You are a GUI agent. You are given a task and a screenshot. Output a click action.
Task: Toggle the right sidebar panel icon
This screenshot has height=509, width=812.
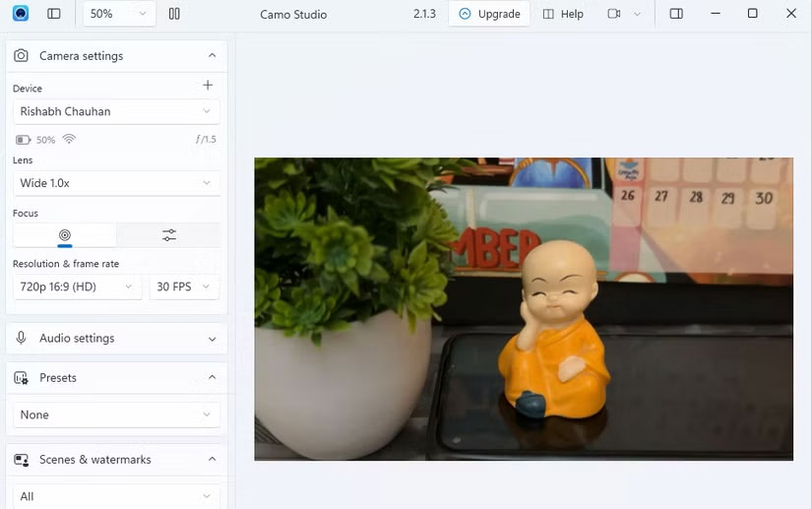pyautogui.click(x=676, y=14)
